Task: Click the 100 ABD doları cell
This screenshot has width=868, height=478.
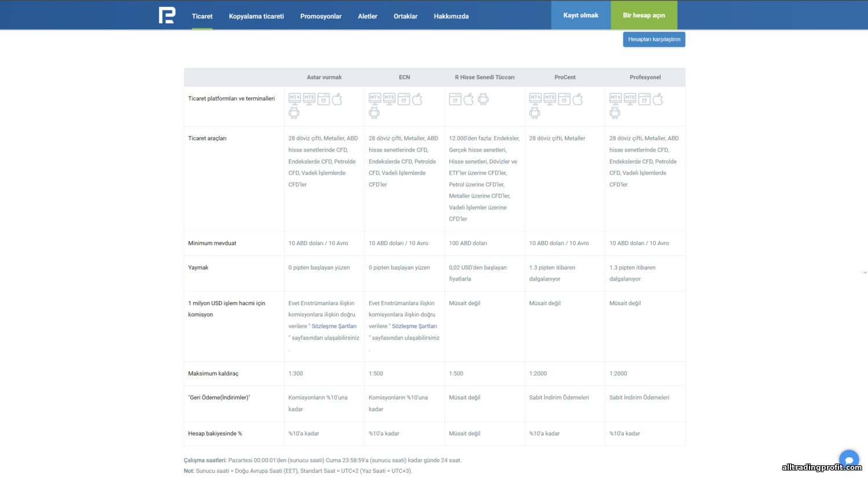Action: (x=468, y=243)
